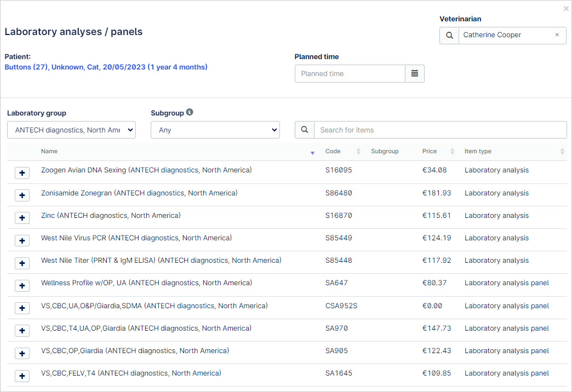Click West Nile Virus PCR name
The height and width of the screenshot is (392, 572).
[136, 238]
